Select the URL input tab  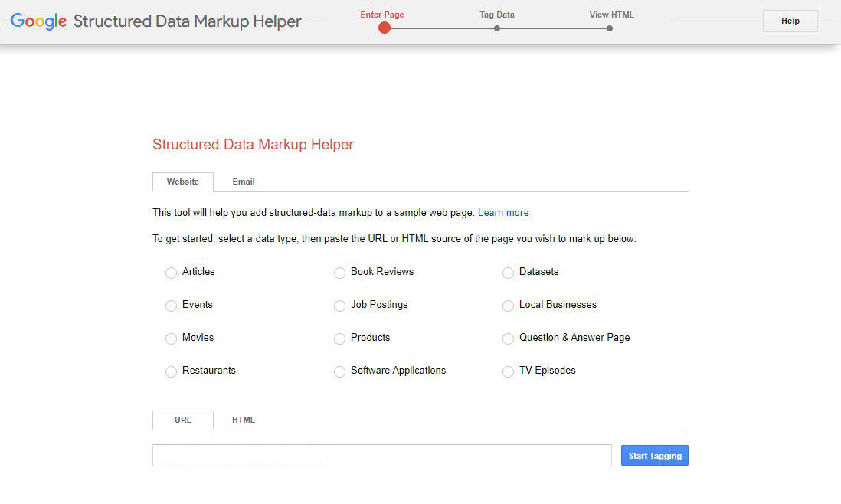coord(183,420)
